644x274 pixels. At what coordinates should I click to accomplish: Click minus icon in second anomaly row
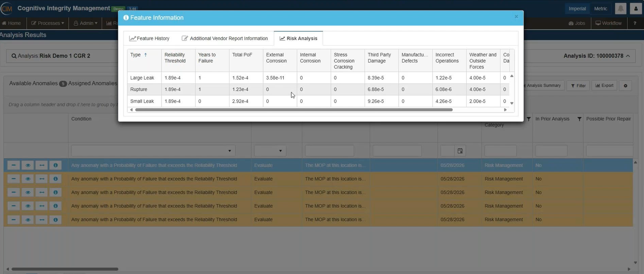[13, 179]
